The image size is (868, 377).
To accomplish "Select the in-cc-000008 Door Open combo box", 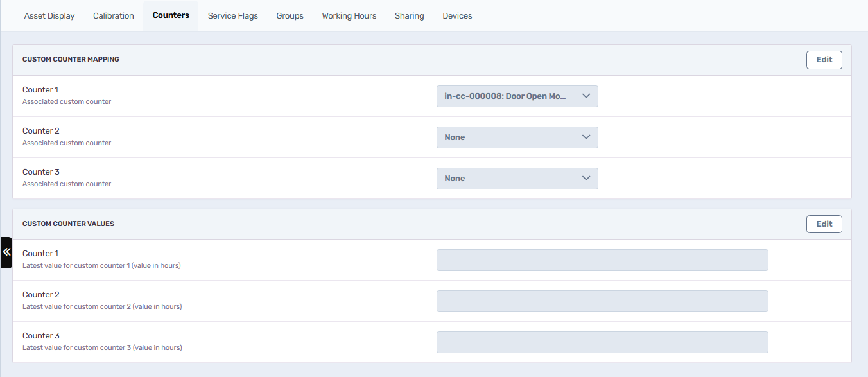I will pos(517,96).
